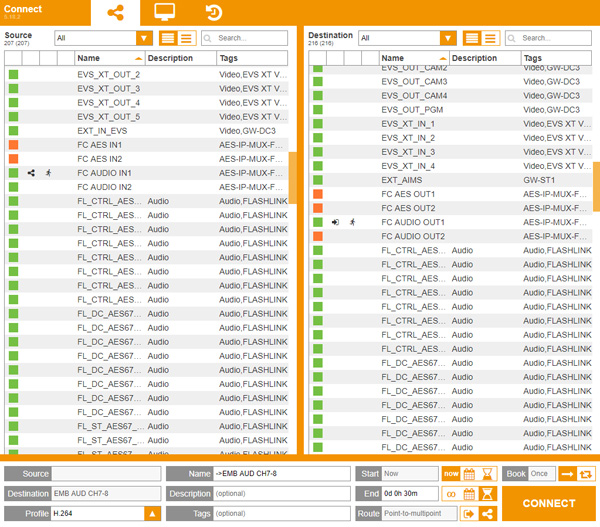Click orange status square of FC AES IN1

point(13,145)
